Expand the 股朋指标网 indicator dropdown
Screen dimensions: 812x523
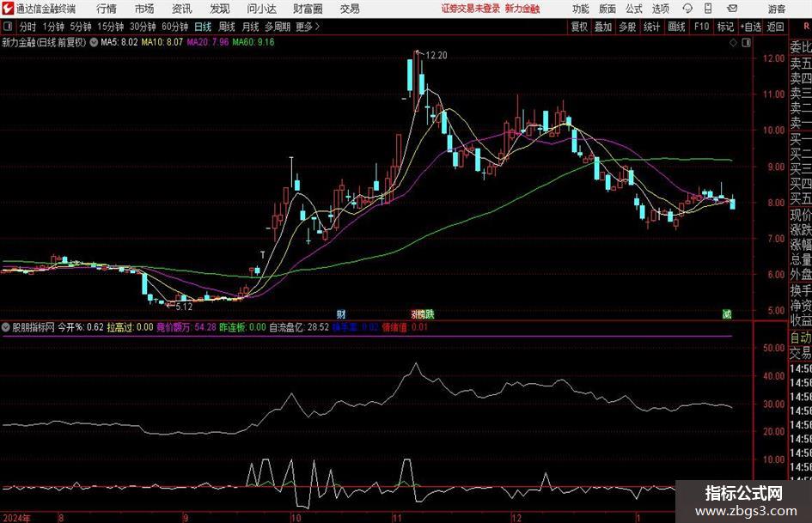(x=6, y=327)
